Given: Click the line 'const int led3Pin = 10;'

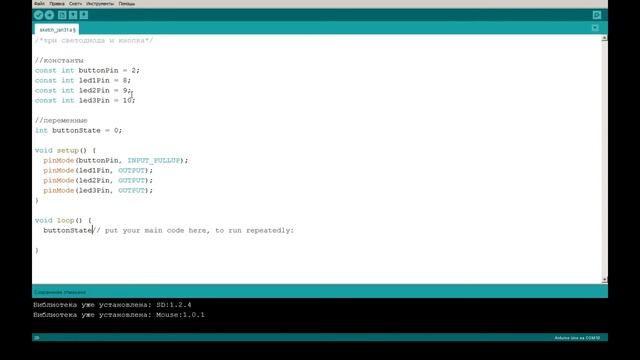Looking at the screenshot, I should click(85, 100).
